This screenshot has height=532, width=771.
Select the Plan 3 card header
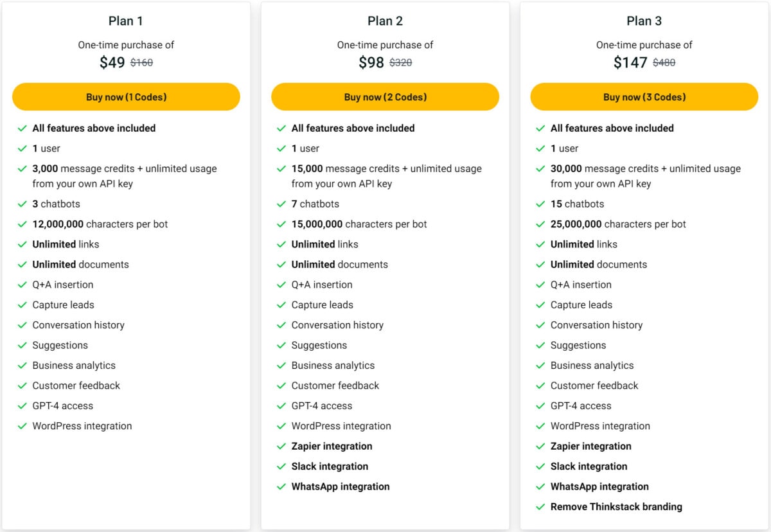[644, 21]
